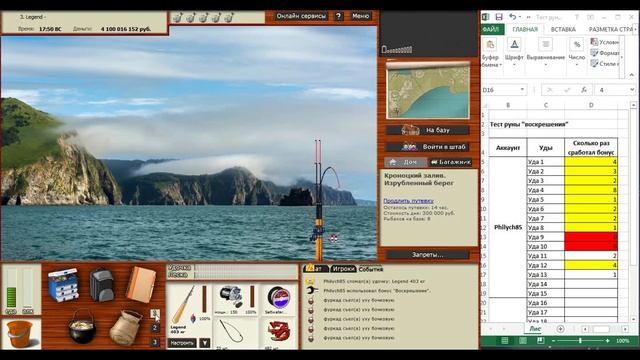Switch to the Чат tab
The width and height of the screenshot is (640, 360).
316,269
